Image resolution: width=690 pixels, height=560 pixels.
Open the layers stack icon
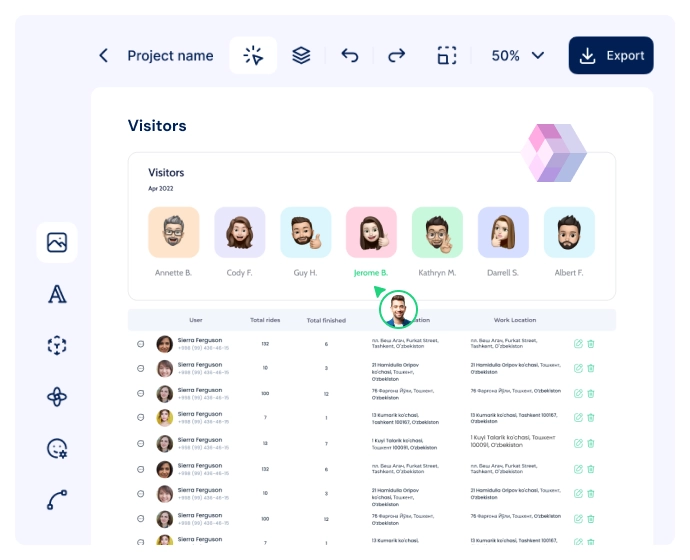point(301,56)
